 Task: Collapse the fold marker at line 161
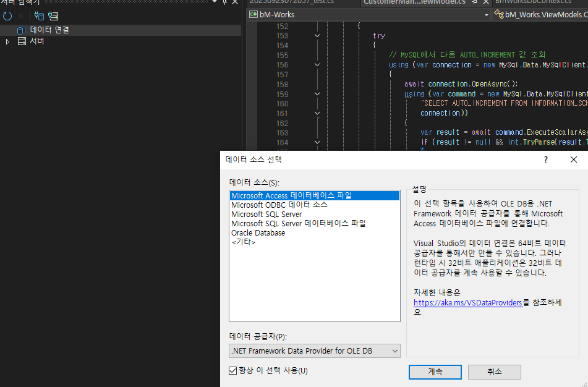coord(317,113)
